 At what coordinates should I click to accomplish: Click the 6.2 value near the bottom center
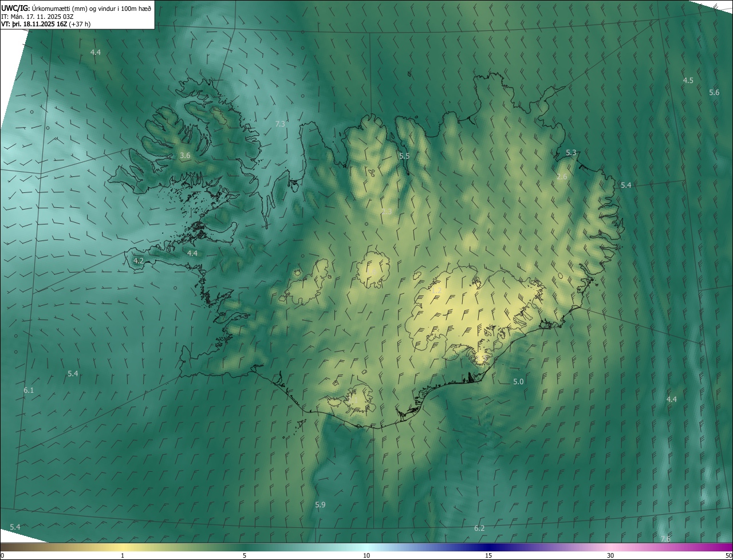click(479, 528)
